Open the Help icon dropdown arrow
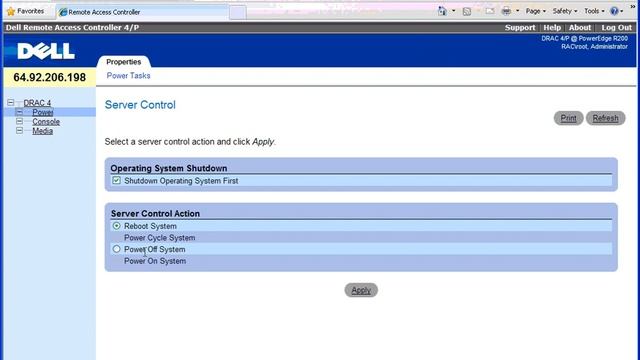This screenshot has height=360, width=640. (x=622, y=11)
